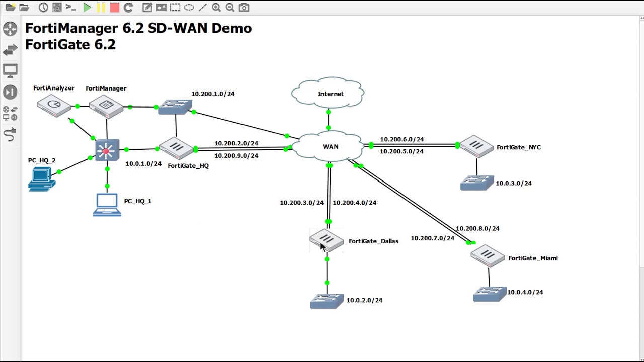Select the FortiGate_HQ firewall node
This screenshot has width=644, height=362.
click(x=177, y=148)
